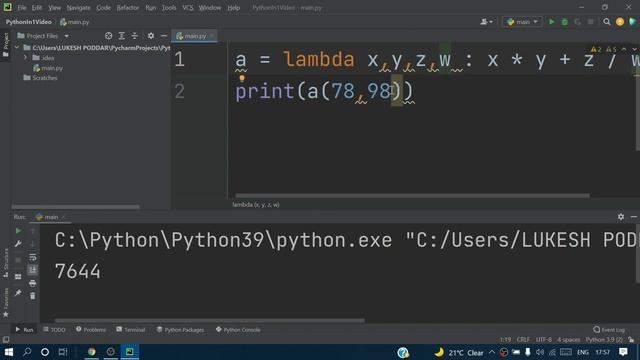Open the TODO tool window
Screen dimensions: 640x360
pos(54,329)
